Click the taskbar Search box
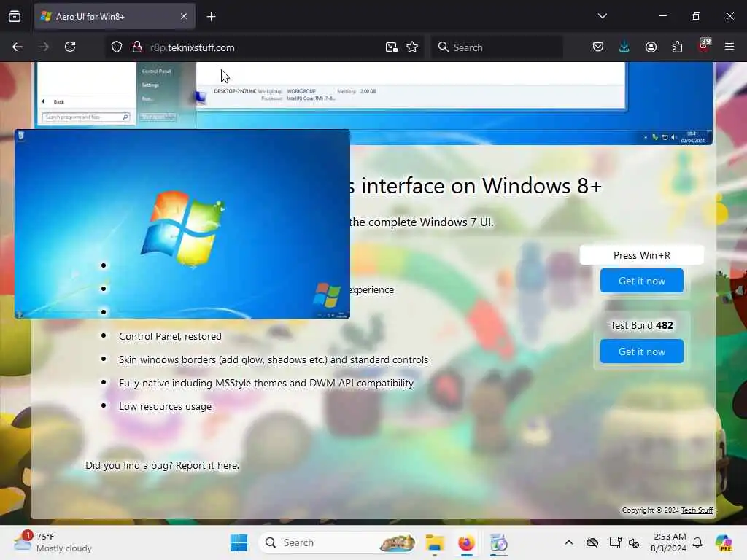The image size is (747, 560). pyautogui.click(x=337, y=542)
